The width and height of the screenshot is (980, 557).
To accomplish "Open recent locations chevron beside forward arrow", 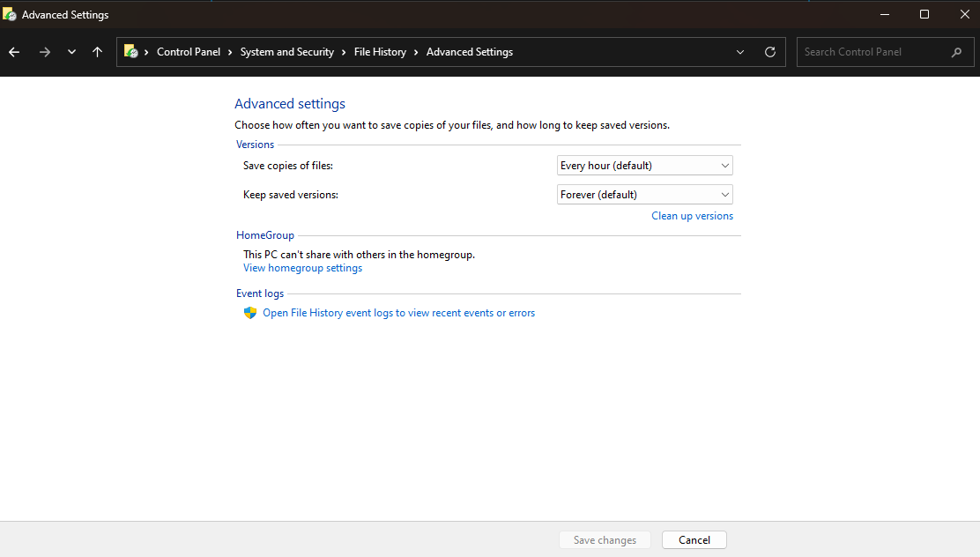I will click(x=72, y=52).
